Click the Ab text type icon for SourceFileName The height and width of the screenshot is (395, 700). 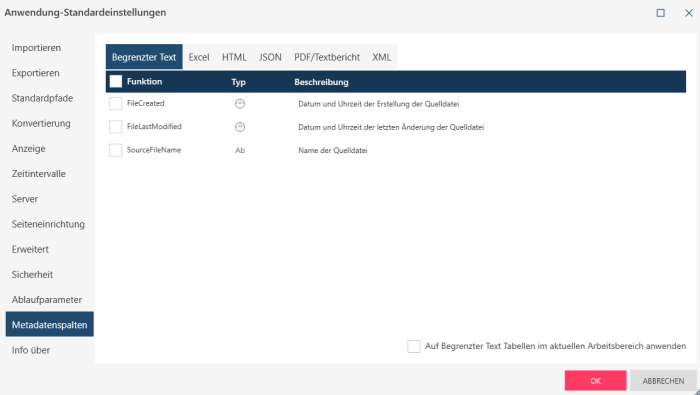click(240, 150)
